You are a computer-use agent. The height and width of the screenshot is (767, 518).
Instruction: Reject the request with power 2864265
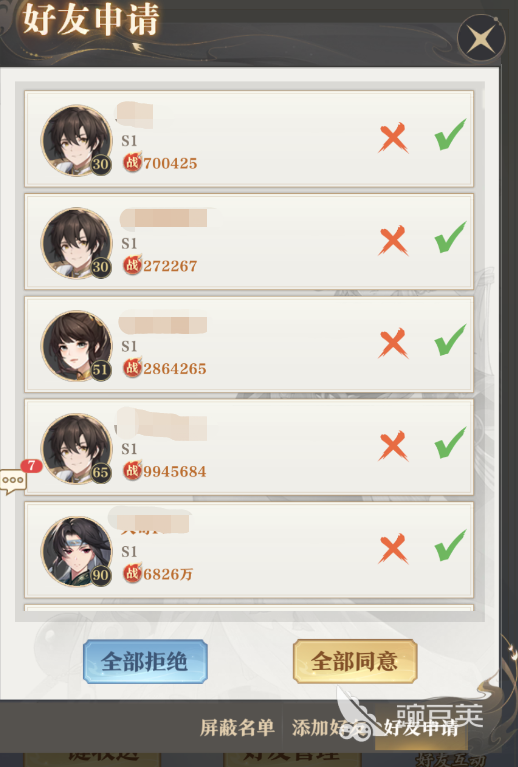point(393,343)
